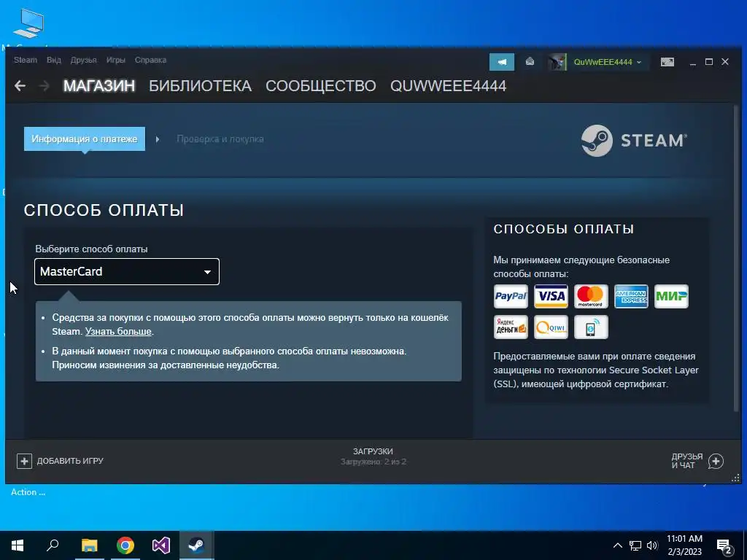Click the PayPal payment logo
Viewport: 747px width, 560px height.
point(511,296)
